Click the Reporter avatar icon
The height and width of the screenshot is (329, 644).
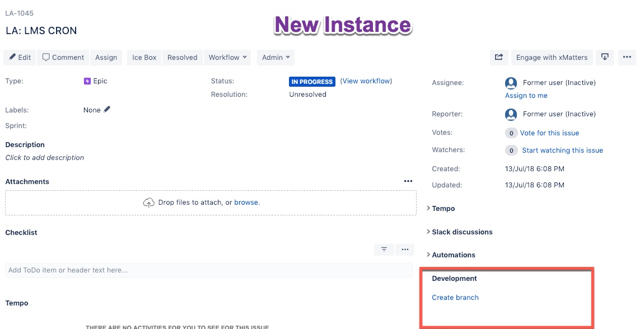point(511,114)
